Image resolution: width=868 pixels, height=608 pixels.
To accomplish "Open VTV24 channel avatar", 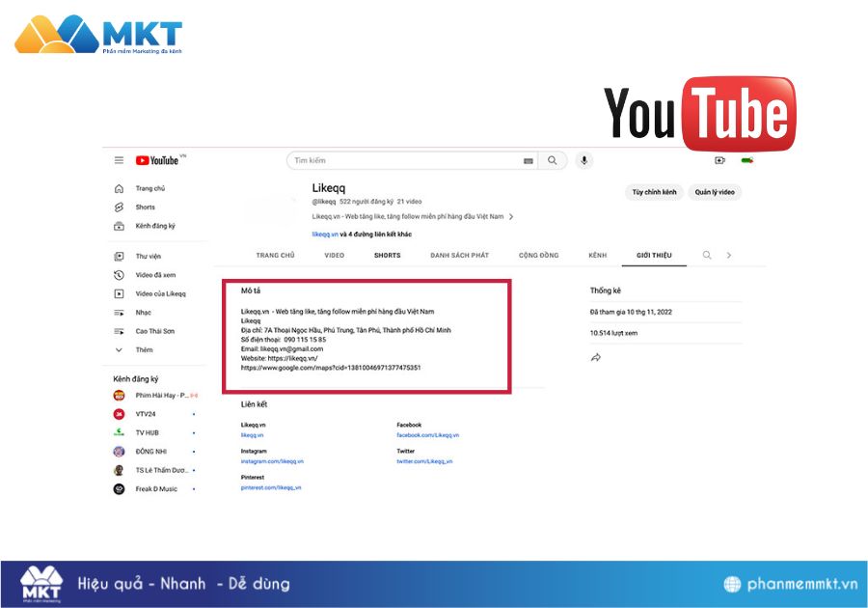I will coord(119,414).
